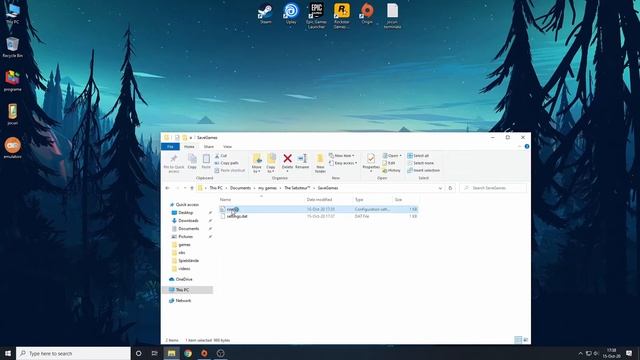Open the Origin desktop shortcut
Image resolution: width=640 pixels, height=360 pixels.
coord(367,13)
